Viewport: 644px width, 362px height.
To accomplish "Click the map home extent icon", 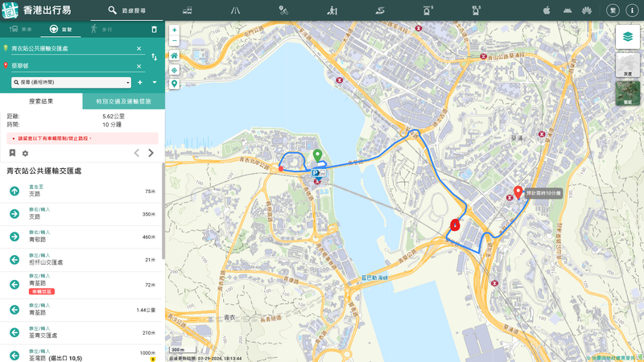I will pos(174,56).
